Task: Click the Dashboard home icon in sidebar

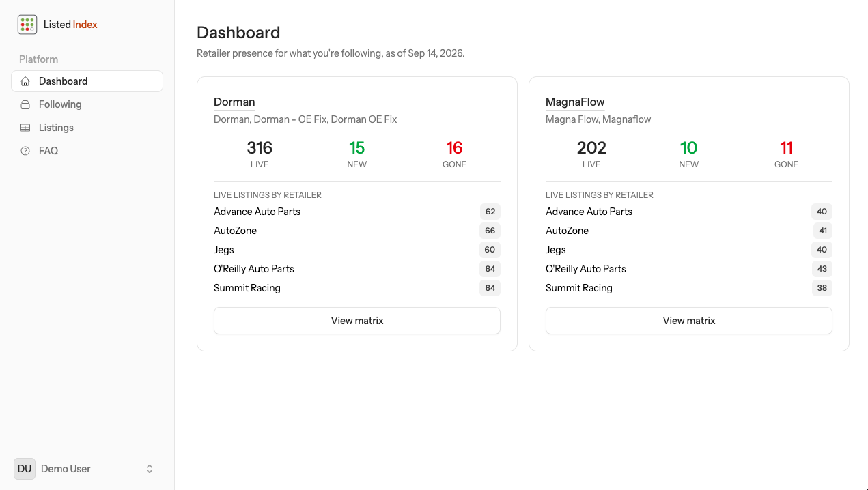Action: (25, 81)
